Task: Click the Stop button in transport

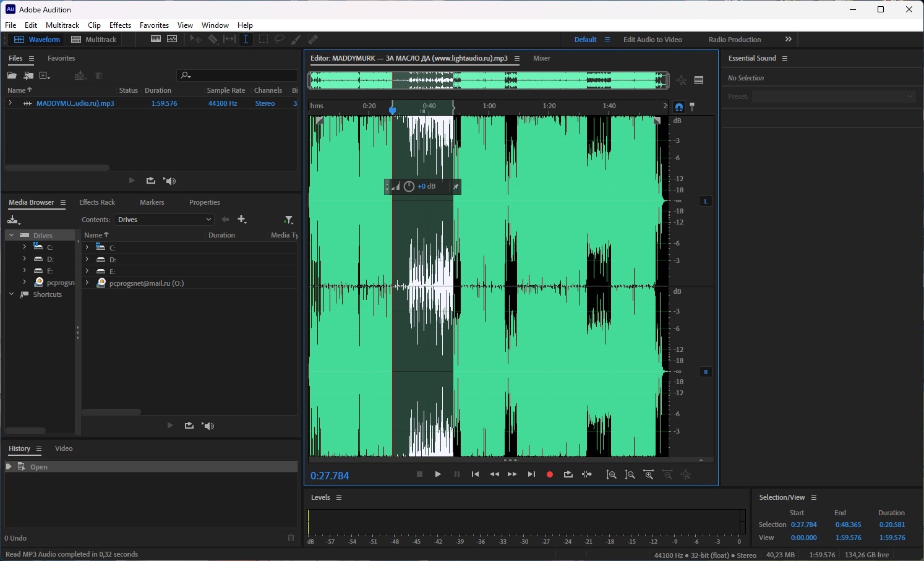Action: coord(419,474)
